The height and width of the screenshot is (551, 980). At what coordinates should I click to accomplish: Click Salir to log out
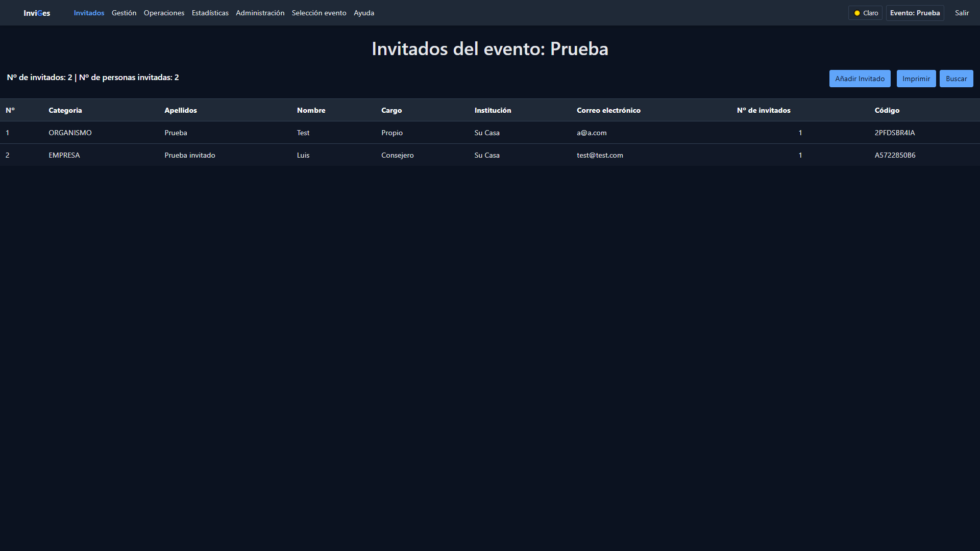(x=962, y=13)
